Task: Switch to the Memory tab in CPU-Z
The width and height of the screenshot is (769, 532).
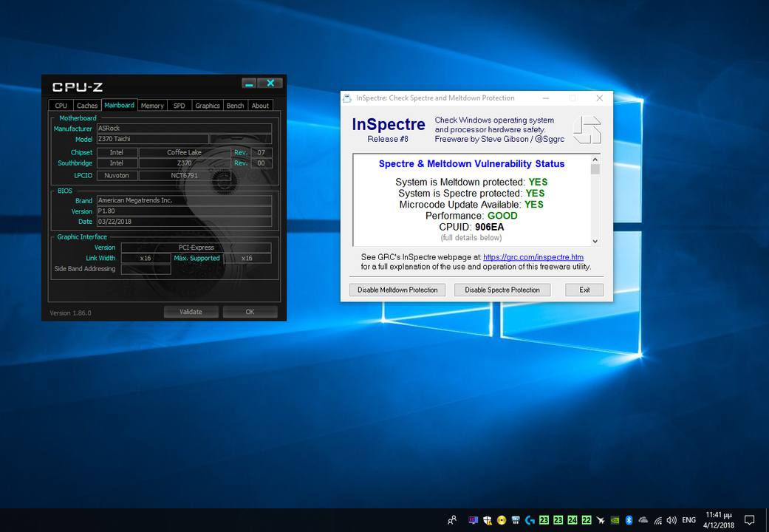Action: click(152, 106)
